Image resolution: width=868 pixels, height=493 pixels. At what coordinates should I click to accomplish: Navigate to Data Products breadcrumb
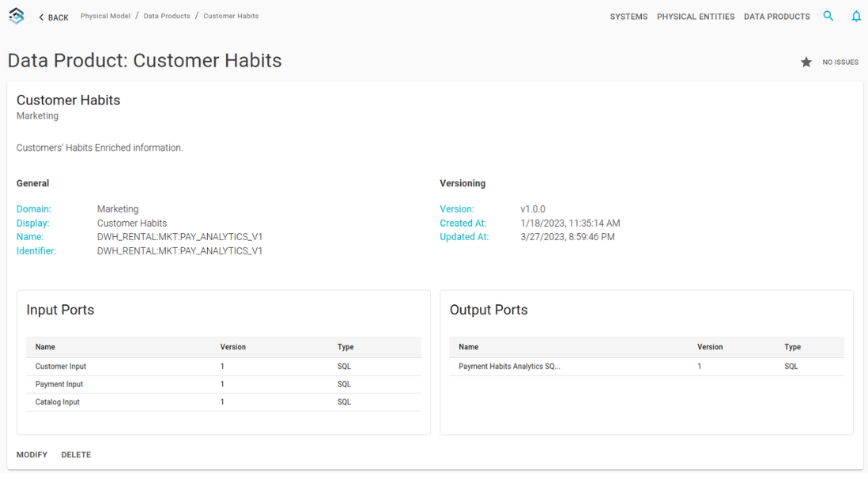tap(167, 16)
